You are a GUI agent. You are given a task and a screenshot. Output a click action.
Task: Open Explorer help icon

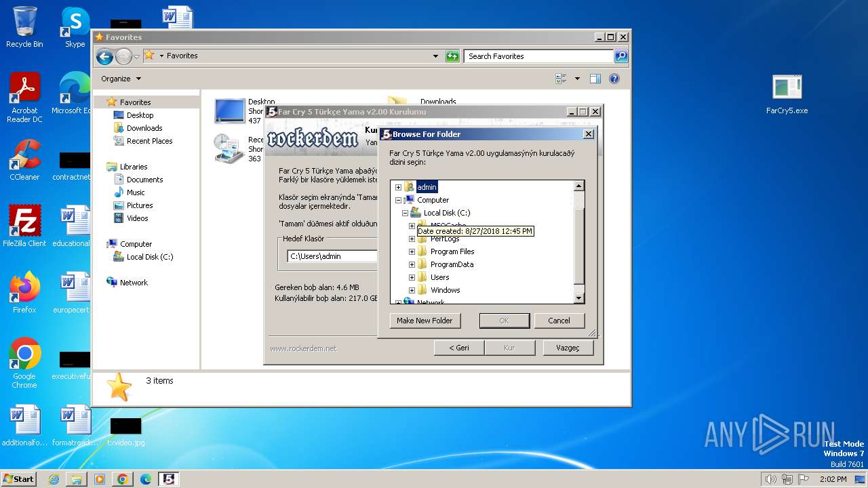[x=614, y=79]
